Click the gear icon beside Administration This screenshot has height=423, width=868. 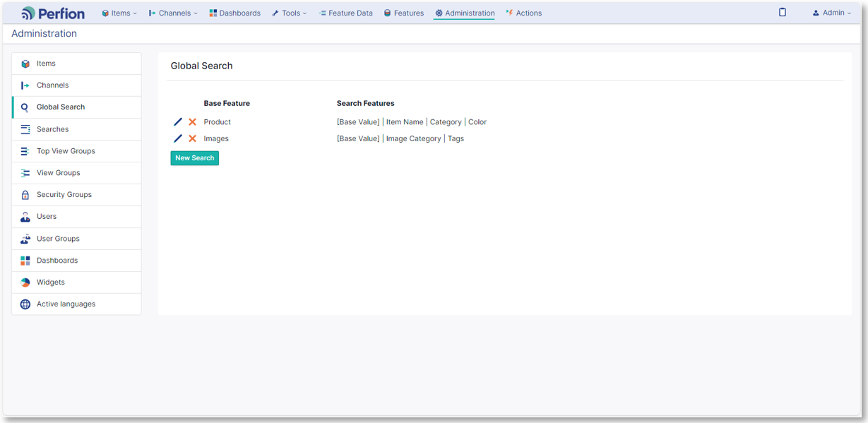coord(439,13)
